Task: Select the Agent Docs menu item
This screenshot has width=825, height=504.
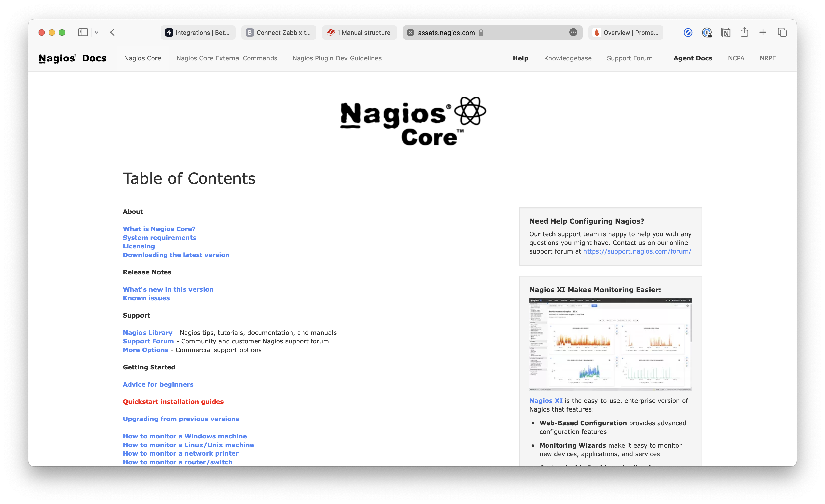Action: click(693, 58)
